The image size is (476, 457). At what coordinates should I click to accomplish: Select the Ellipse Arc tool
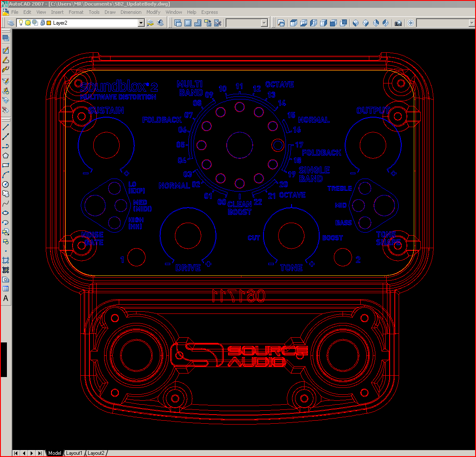[x=6, y=222]
